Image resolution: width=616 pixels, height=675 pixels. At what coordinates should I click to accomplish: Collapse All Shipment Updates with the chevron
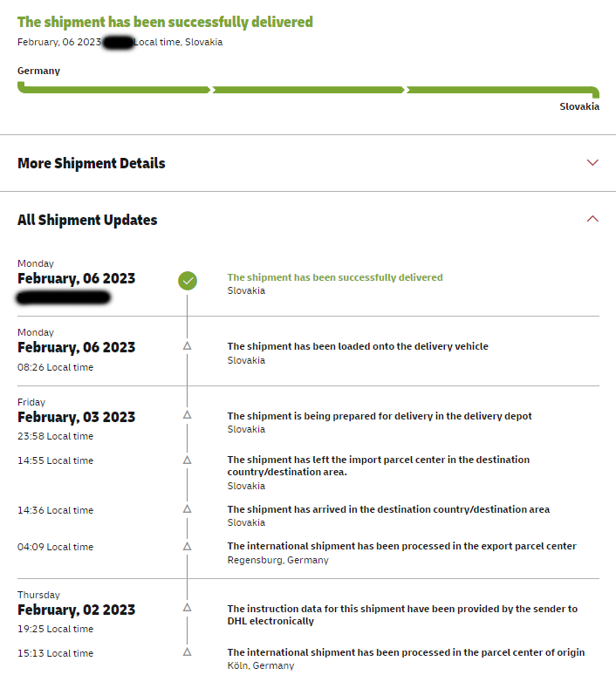click(593, 219)
